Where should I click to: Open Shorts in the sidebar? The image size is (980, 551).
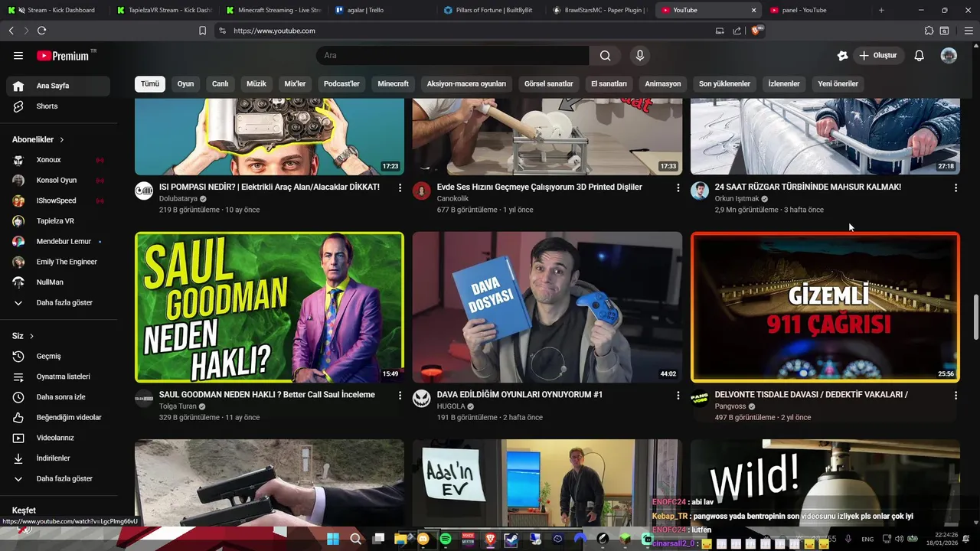(58, 106)
